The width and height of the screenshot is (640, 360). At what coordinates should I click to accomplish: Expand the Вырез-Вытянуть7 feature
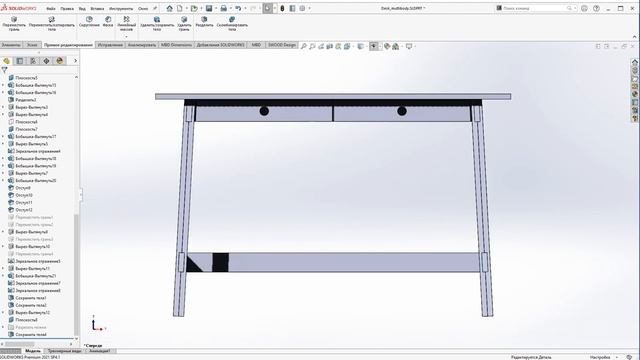[x=3, y=173]
